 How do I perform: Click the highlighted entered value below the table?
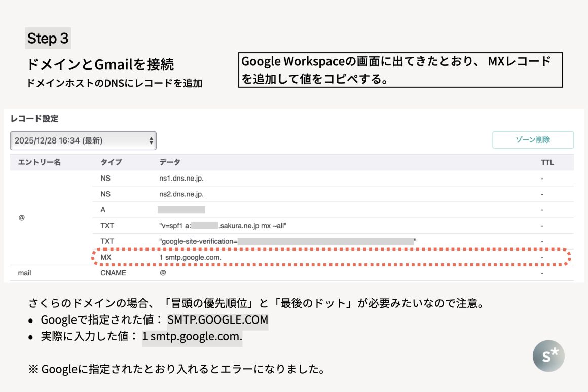pyautogui.click(x=192, y=336)
